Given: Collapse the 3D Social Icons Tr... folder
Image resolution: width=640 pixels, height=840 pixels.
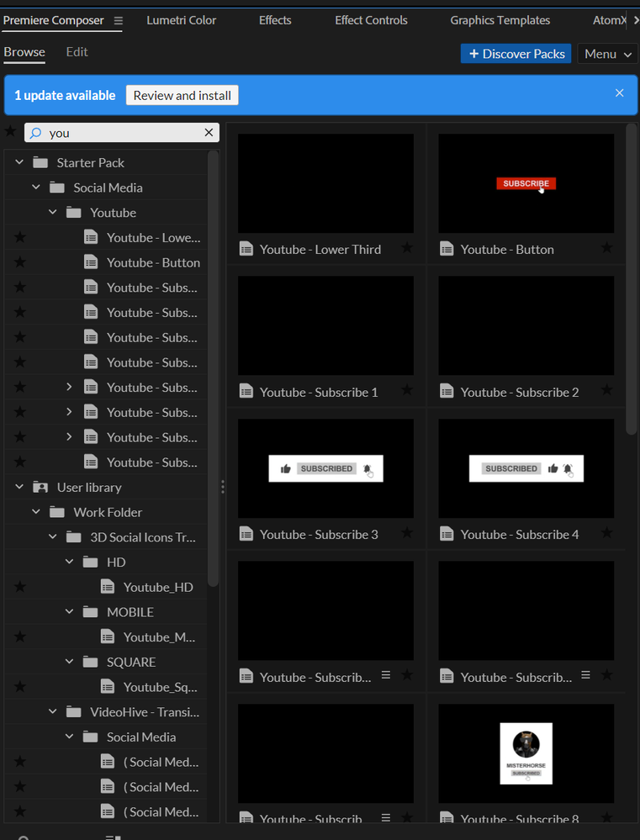Looking at the screenshot, I should pos(52,536).
